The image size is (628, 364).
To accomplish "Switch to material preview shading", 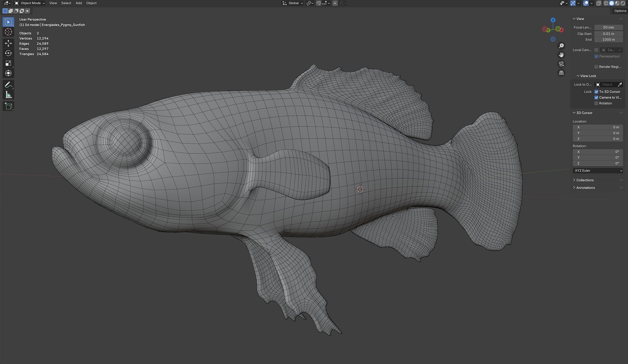I will click(617, 3).
